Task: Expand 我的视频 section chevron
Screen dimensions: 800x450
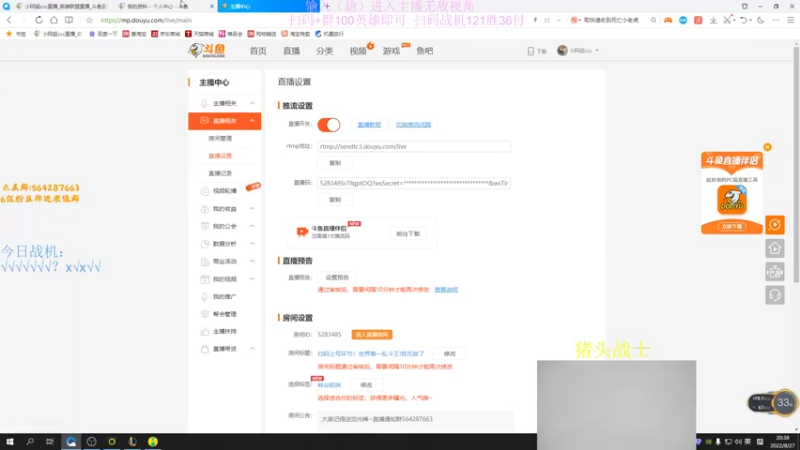Action: pyautogui.click(x=252, y=279)
